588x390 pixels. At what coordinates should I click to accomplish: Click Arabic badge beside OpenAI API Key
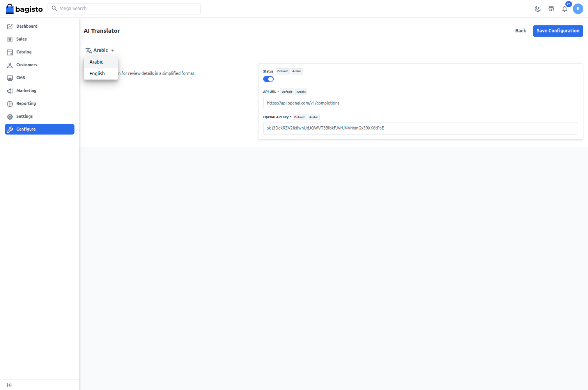313,117
